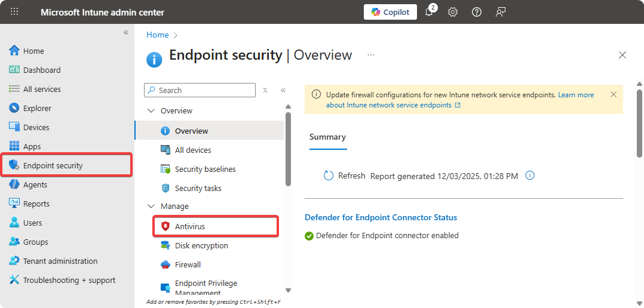Image resolution: width=644 pixels, height=308 pixels.
Task: Collapse the Manage section chevron
Action: (x=151, y=207)
